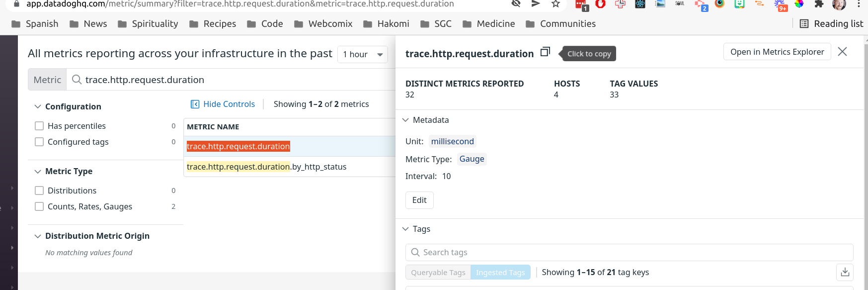868x290 pixels.
Task: Open the SAML extension icon
Action: pos(680,4)
